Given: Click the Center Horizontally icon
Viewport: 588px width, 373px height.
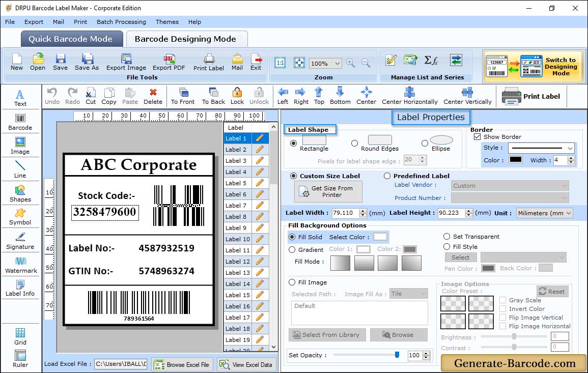Looking at the screenshot, I should [x=409, y=96].
